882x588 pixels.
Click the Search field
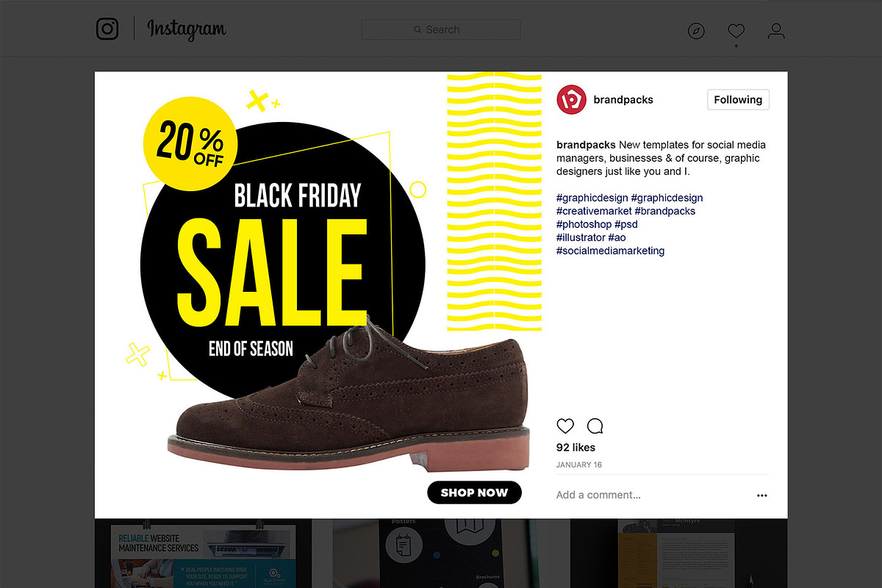[441, 29]
